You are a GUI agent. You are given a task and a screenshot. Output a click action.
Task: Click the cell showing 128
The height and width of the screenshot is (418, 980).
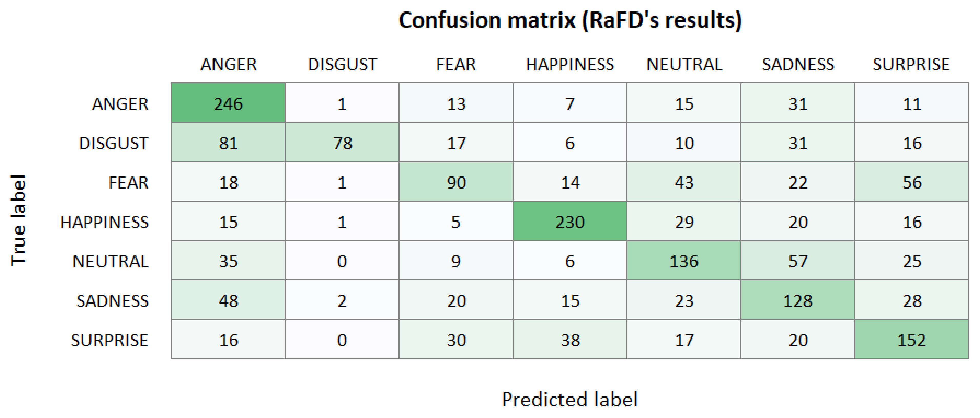(798, 301)
